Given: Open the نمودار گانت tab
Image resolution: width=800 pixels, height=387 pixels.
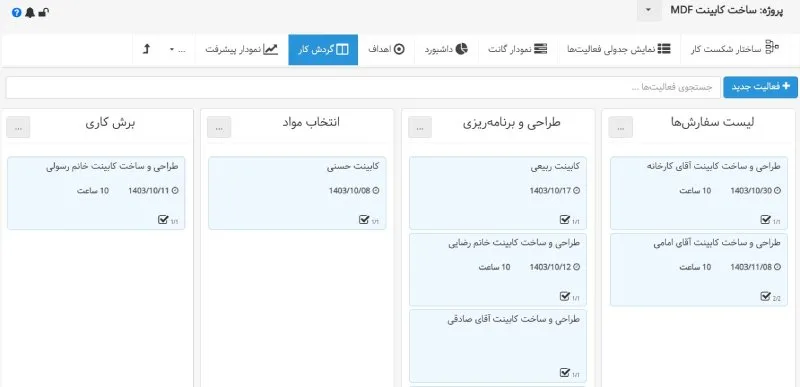Looking at the screenshot, I should (x=518, y=49).
